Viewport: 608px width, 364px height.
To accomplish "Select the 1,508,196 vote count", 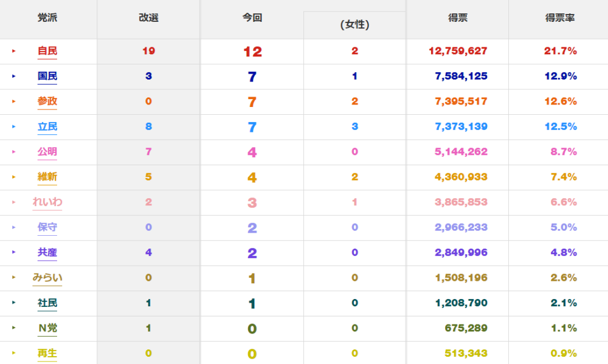I will coord(461,278).
